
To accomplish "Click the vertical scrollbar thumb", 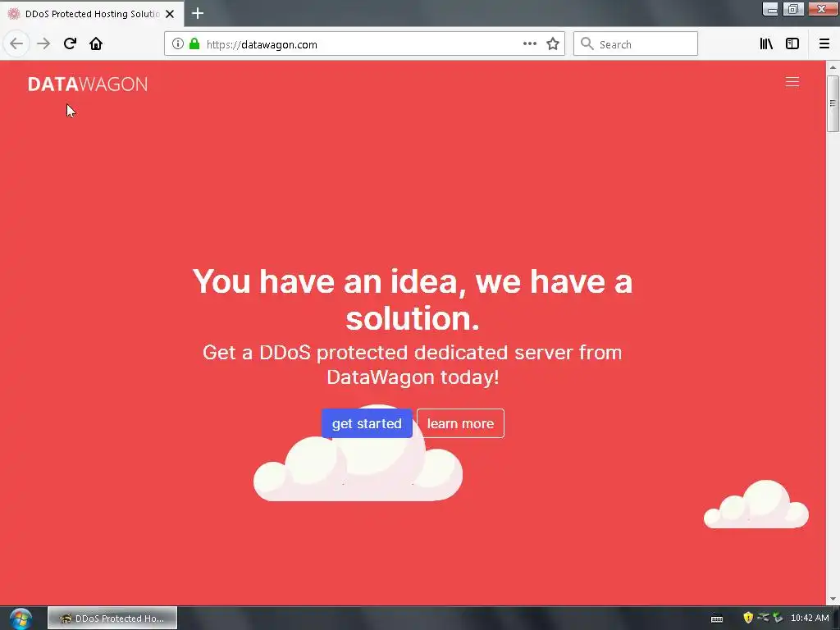I will click(833, 103).
